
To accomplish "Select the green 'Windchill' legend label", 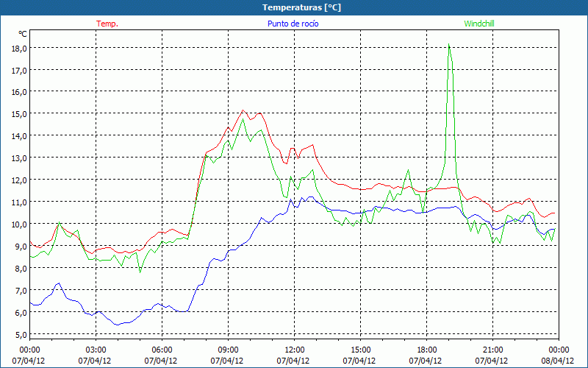I will (x=479, y=24).
